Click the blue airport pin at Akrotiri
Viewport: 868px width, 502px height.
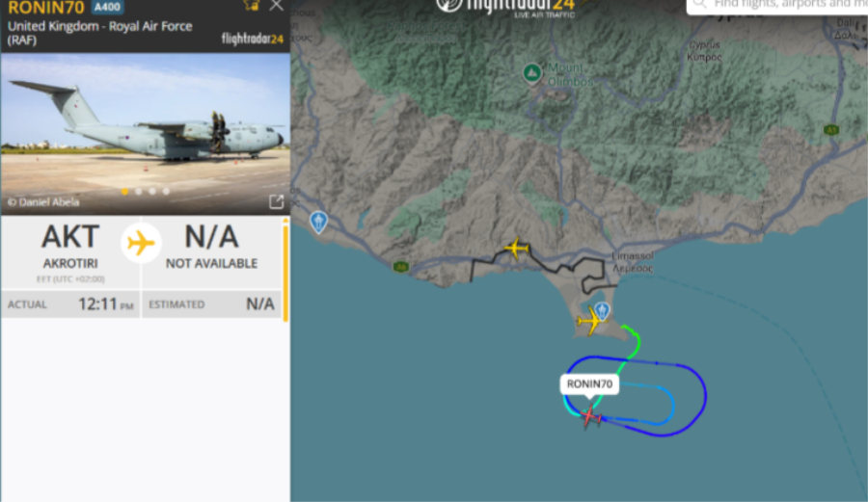point(603,310)
